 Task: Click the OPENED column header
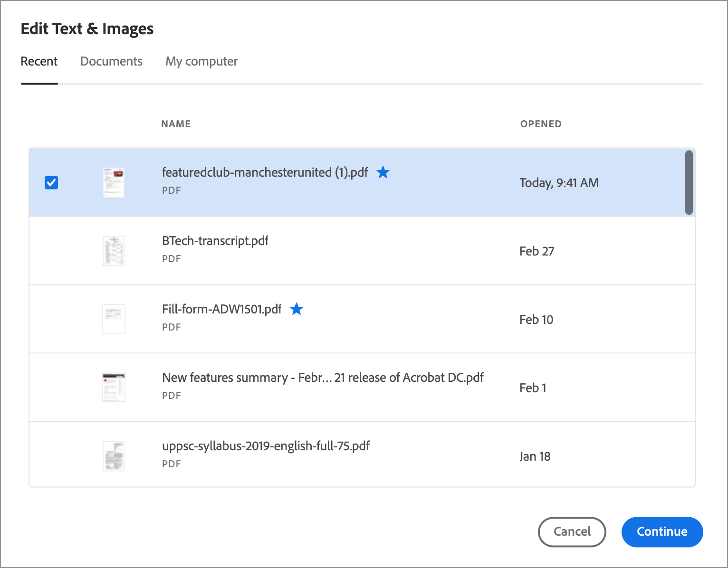541,123
